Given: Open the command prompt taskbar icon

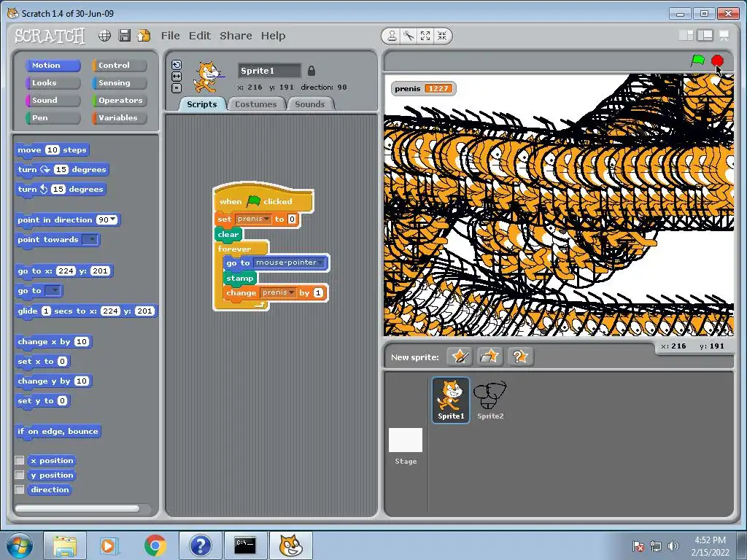Looking at the screenshot, I should click(x=245, y=545).
